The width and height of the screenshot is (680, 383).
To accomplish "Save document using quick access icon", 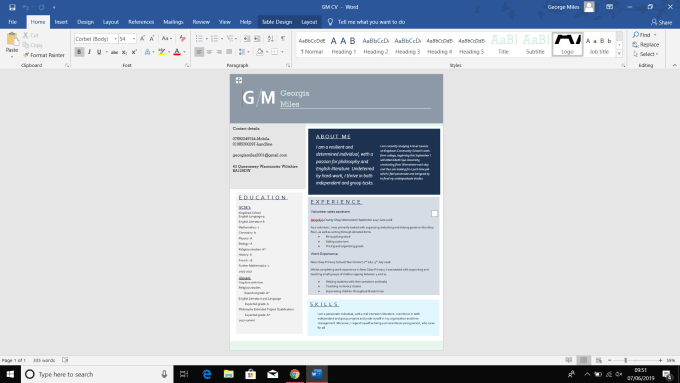I will [x=12, y=7].
